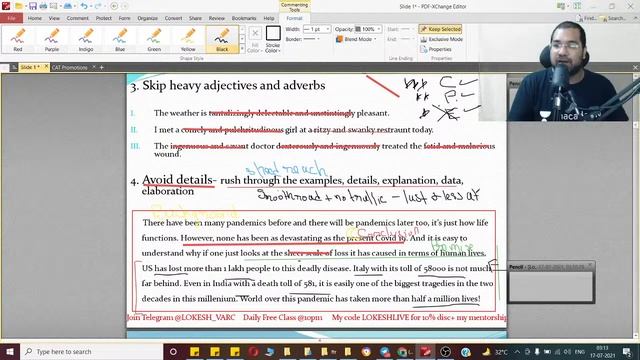Open the Home ribbon tab

(x=35, y=18)
